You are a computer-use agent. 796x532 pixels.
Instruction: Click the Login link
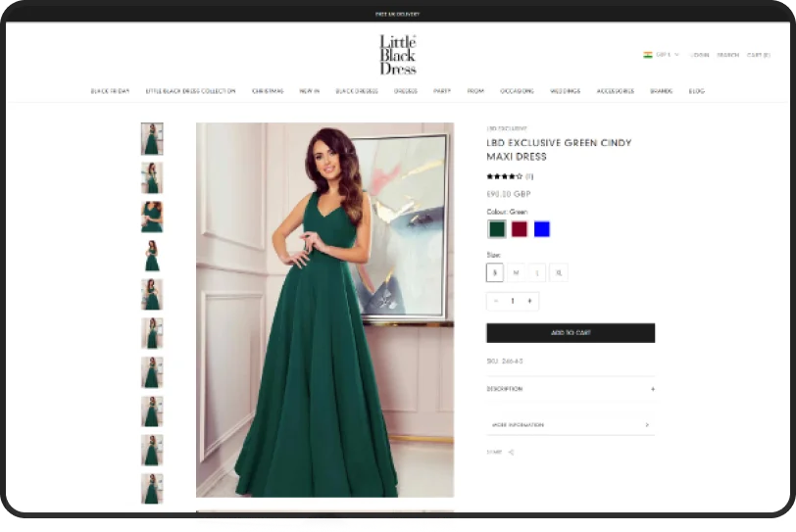[699, 55]
